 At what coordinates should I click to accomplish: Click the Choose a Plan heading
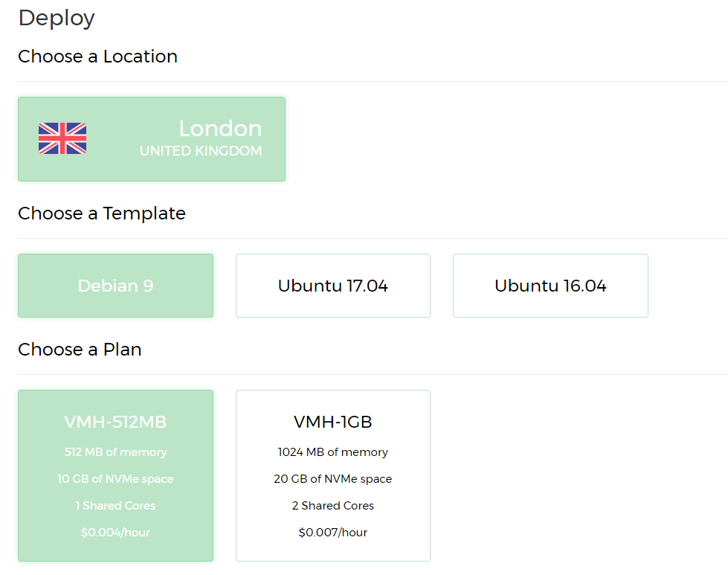[80, 350]
